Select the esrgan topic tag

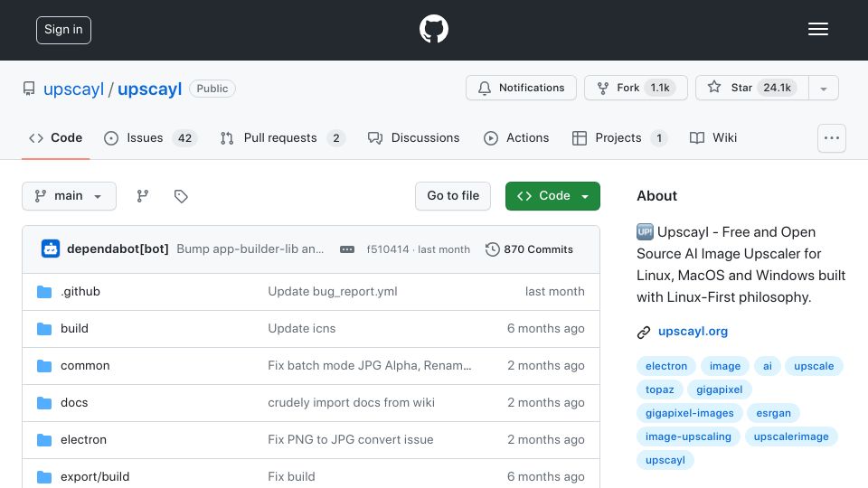[x=773, y=413]
